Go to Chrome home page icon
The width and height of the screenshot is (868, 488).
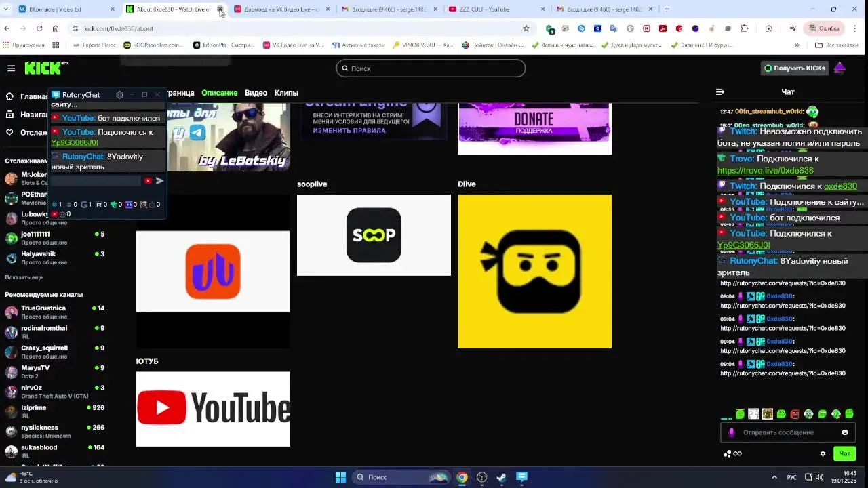[56, 28]
